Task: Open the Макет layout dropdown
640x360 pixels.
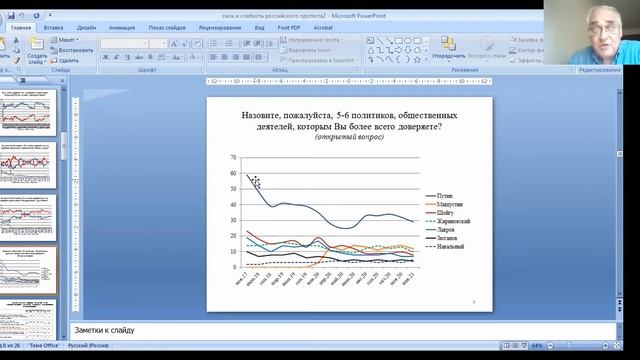Action: click(x=65, y=40)
